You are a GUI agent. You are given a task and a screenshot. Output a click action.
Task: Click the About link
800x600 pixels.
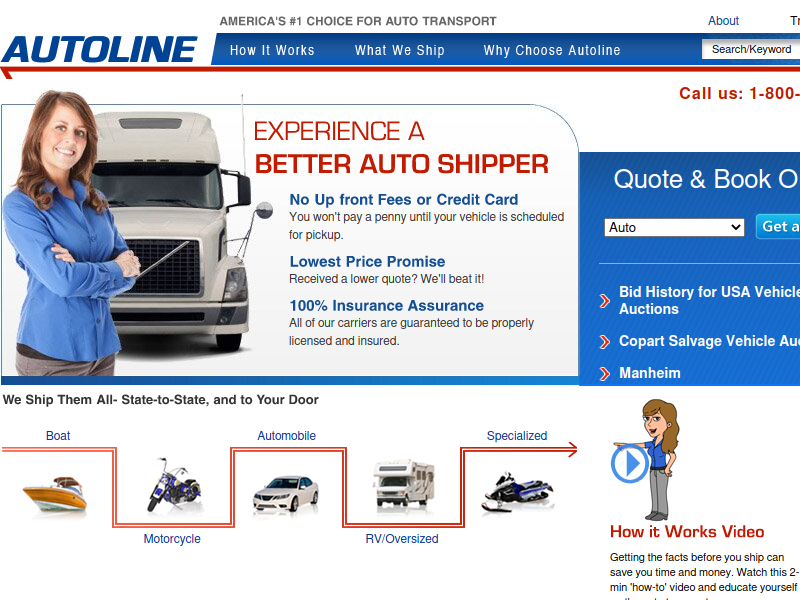[723, 21]
